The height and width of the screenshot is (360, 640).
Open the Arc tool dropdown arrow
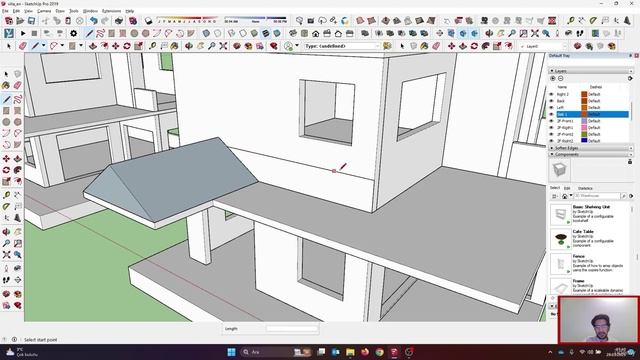(x=62, y=46)
